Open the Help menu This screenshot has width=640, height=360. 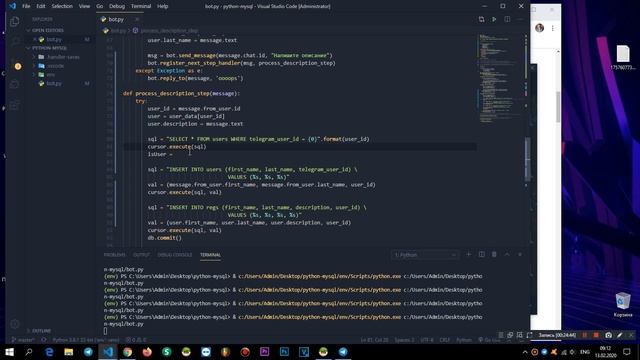click(163, 6)
